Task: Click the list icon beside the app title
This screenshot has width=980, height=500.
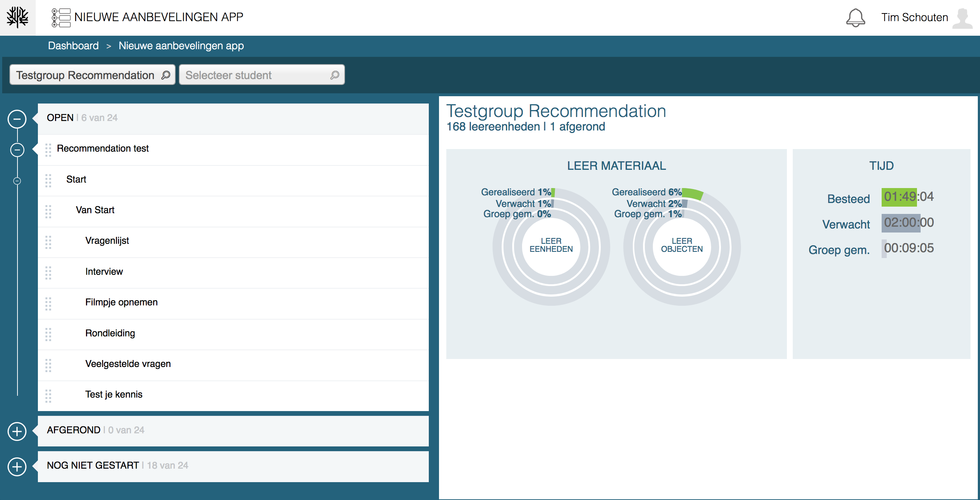Action: pos(61,17)
